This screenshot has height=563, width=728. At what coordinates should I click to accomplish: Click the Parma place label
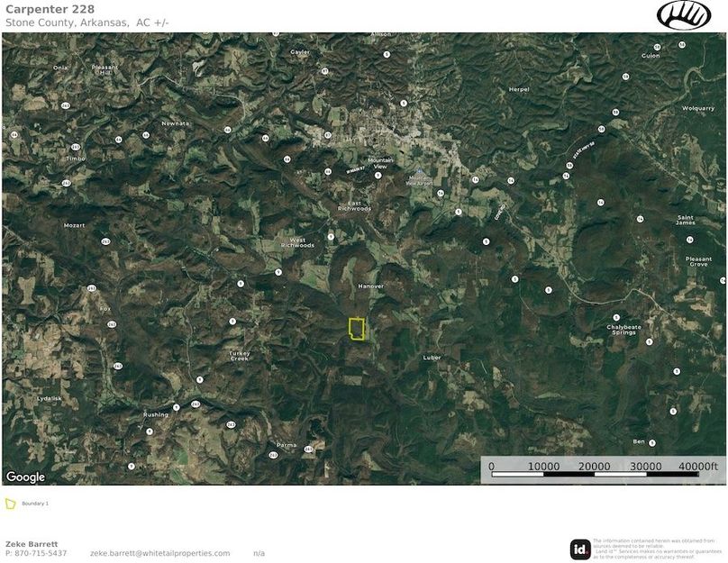287,445
